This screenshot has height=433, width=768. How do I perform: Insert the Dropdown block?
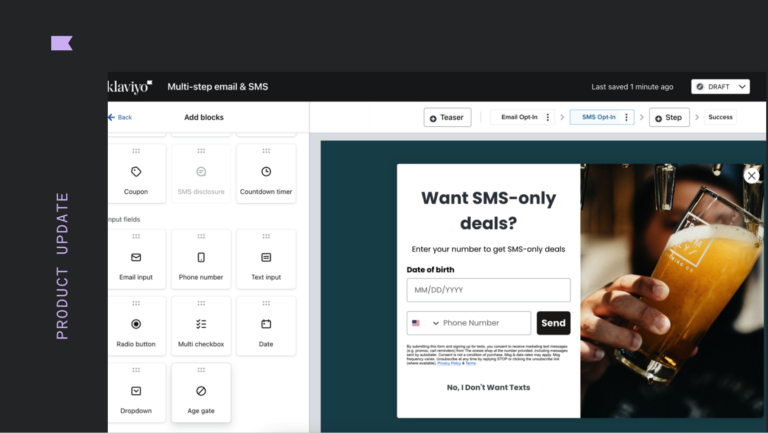[136, 392]
